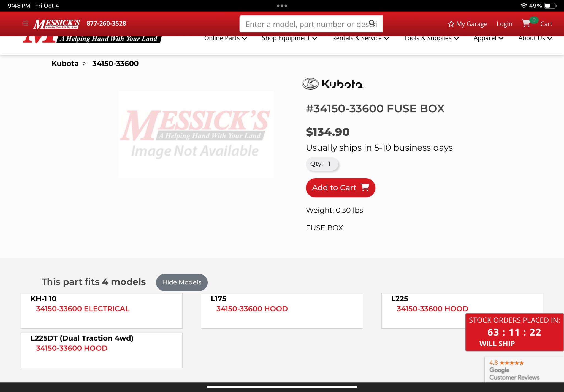The image size is (564, 392).
Task: Expand the Shop Equipment menu
Action: click(x=289, y=38)
